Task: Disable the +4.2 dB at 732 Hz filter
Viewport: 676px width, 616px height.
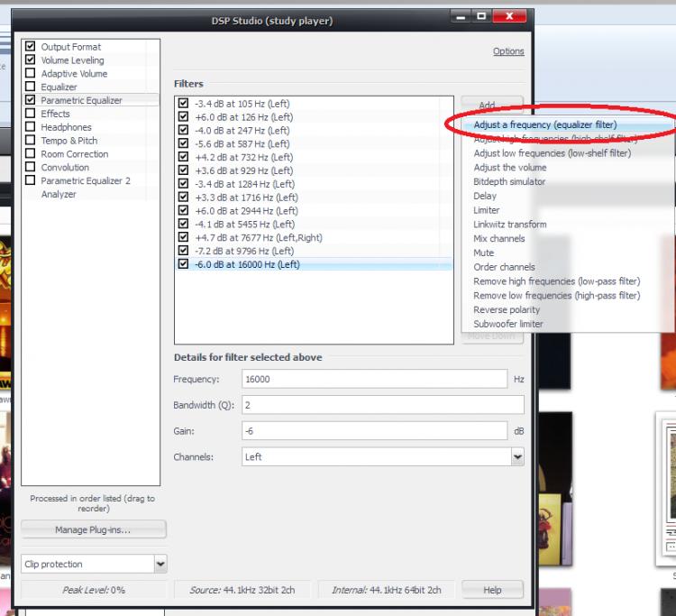Action: (x=183, y=157)
